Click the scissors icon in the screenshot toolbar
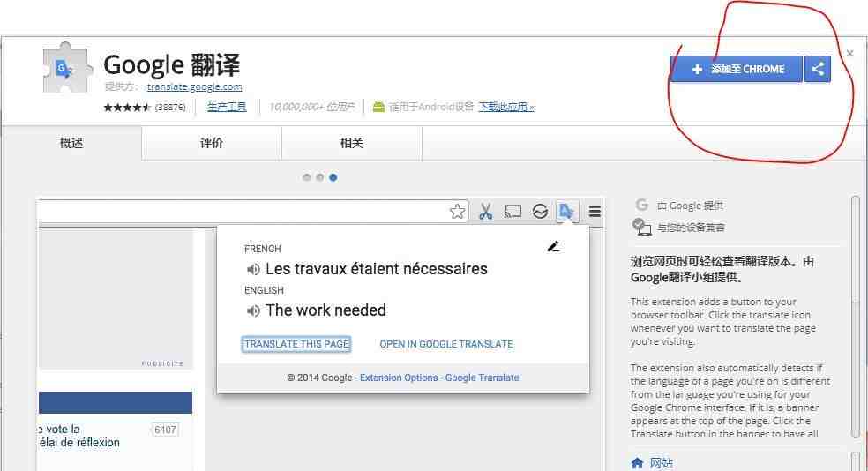 [485, 212]
